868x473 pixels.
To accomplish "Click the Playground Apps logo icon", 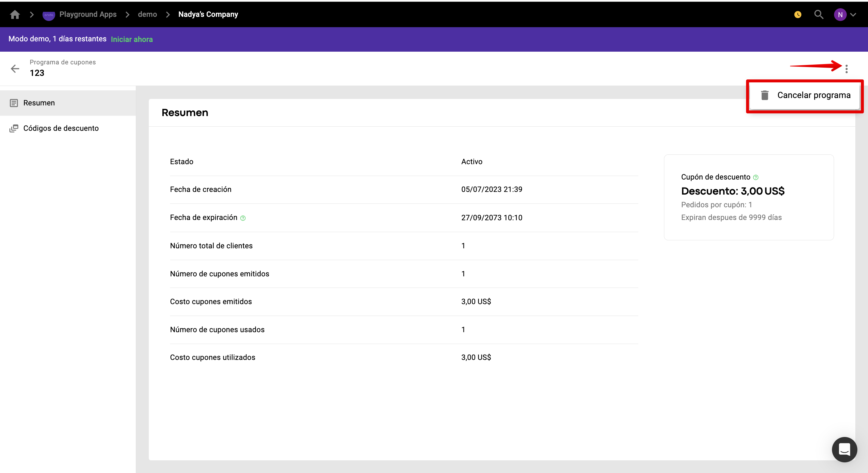I will tap(48, 15).
